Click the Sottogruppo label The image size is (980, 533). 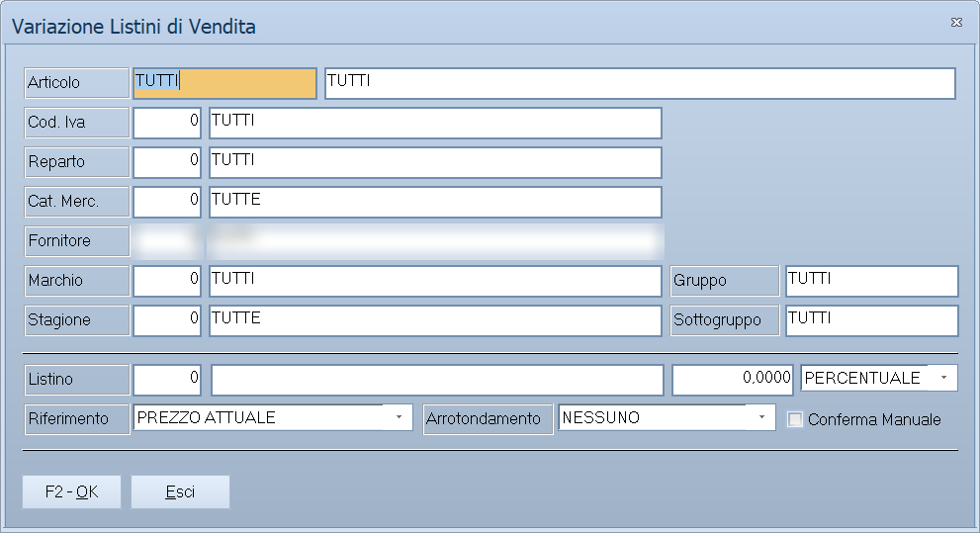coord(725,320)
